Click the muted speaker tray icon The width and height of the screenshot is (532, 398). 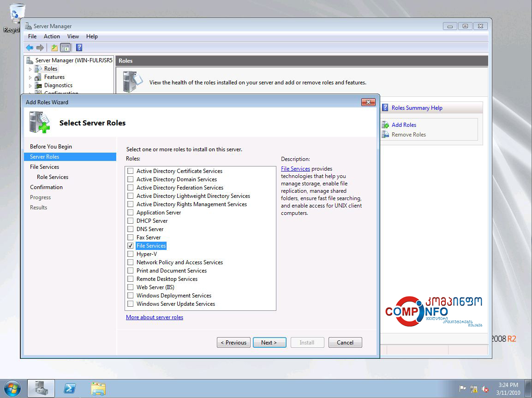485,389
